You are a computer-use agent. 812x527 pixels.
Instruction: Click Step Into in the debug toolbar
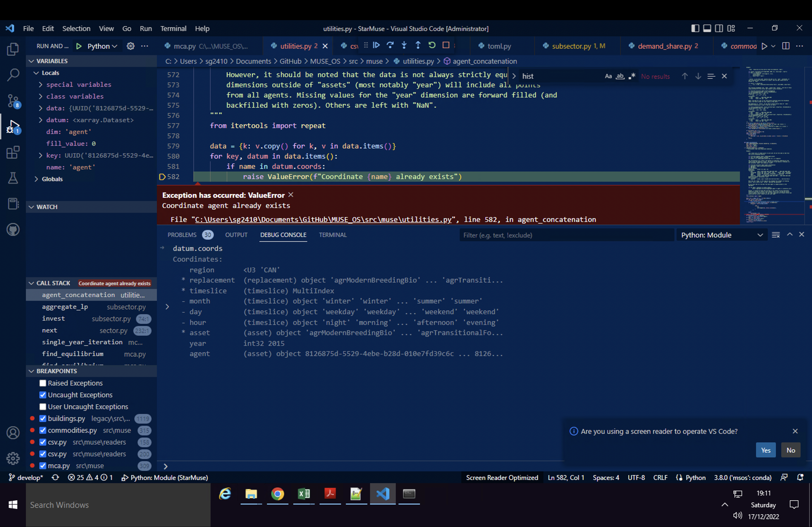[x=404, y=45]
